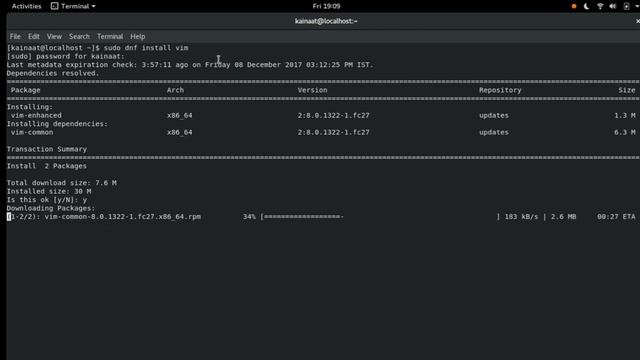Click the night light moon icon
The image size is (640, 360).
pos(587,6)
